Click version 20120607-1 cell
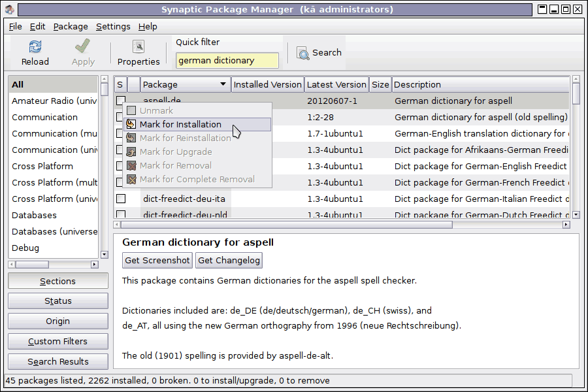Screen dimensions: 588x392 click(x=333, y=101)
